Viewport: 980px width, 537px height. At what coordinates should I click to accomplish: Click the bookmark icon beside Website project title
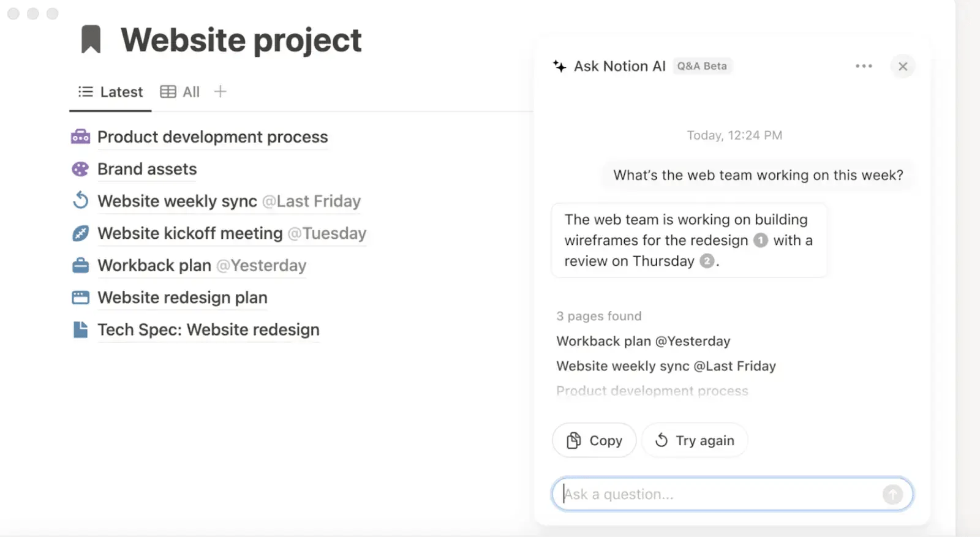[x=91, y=39]
